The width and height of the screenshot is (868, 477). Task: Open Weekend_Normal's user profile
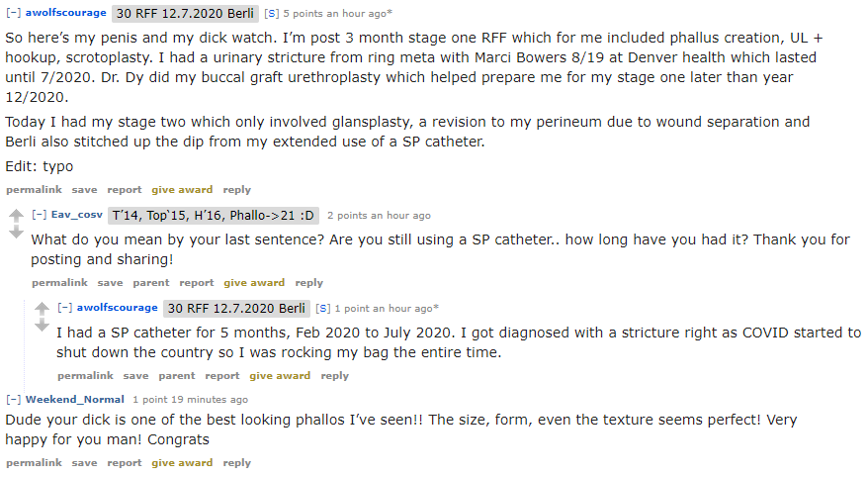[x=75, y=399]
